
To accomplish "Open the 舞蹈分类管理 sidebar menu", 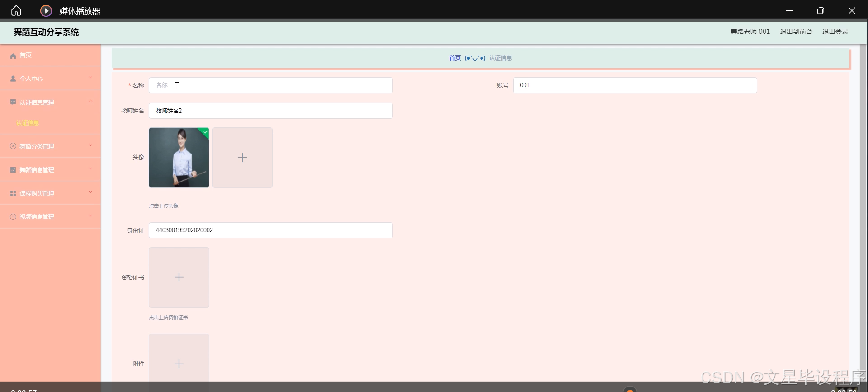I will tap(50, 146).
